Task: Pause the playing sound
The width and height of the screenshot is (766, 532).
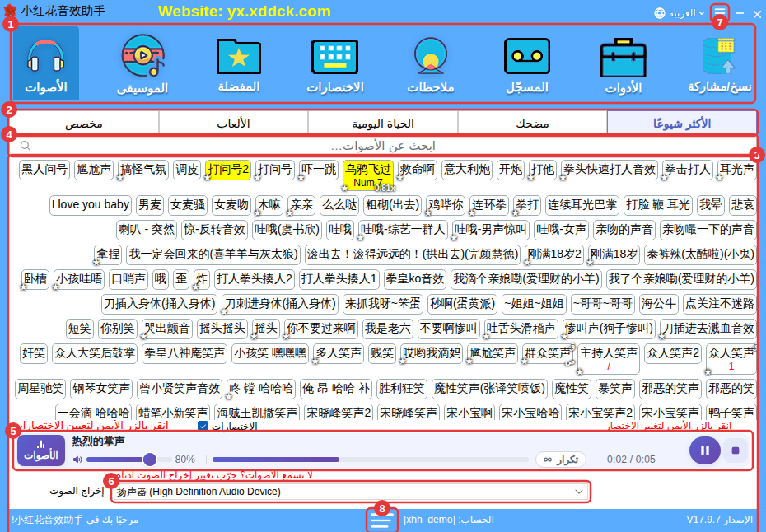Action: [704, 450]
